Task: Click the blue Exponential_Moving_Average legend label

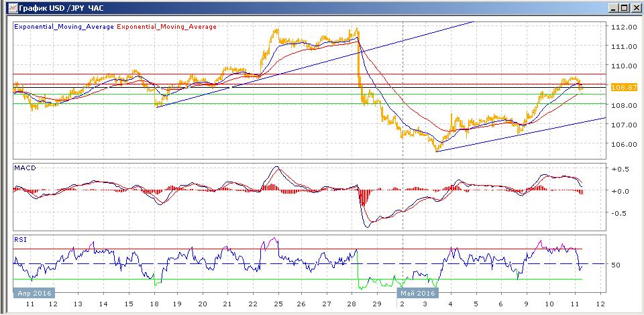Action: (x=64, y=27)
